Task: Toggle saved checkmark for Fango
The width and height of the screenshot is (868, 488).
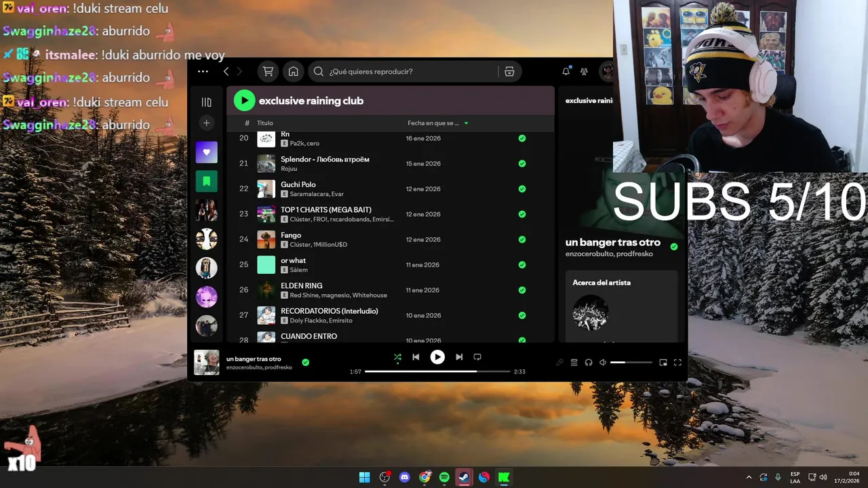Action: pos(522,239)
